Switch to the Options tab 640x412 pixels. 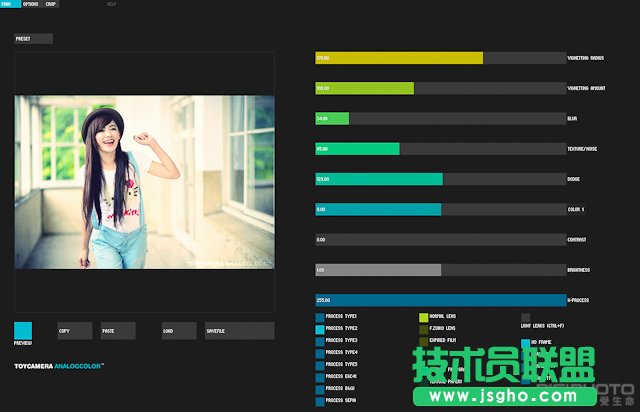31,4
